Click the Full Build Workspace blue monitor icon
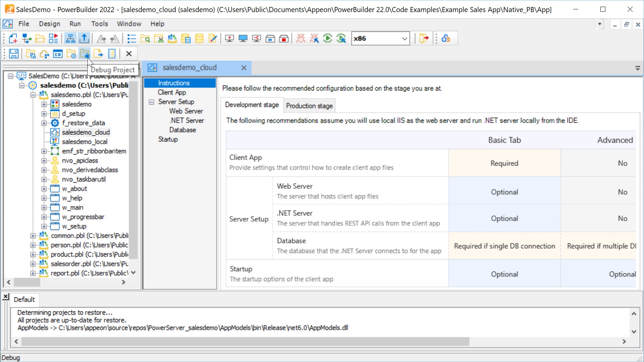644x362 pixels. (243, 39)
